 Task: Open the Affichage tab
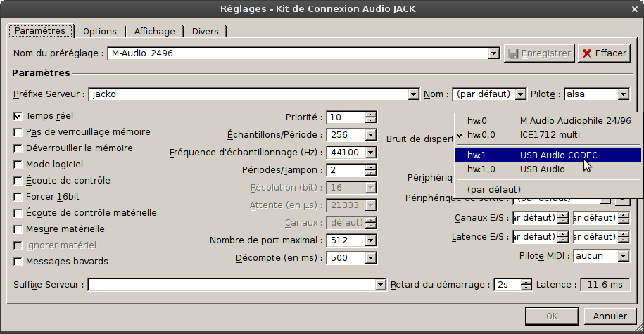pyautogui.click(x=154, y=32)
